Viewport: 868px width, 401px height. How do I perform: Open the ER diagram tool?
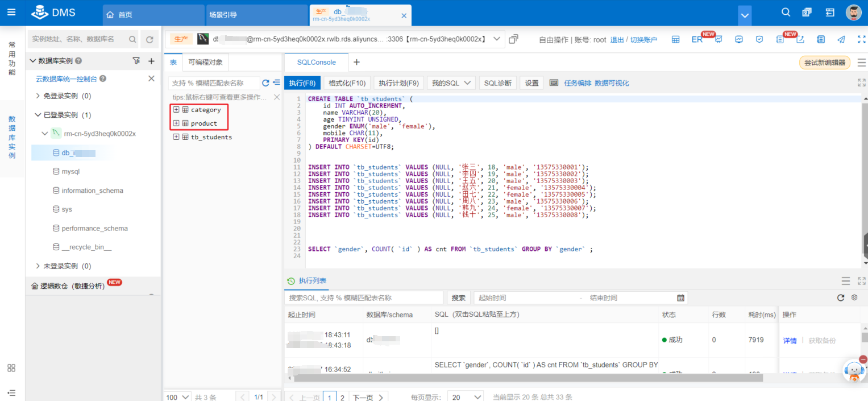[697, 39]
